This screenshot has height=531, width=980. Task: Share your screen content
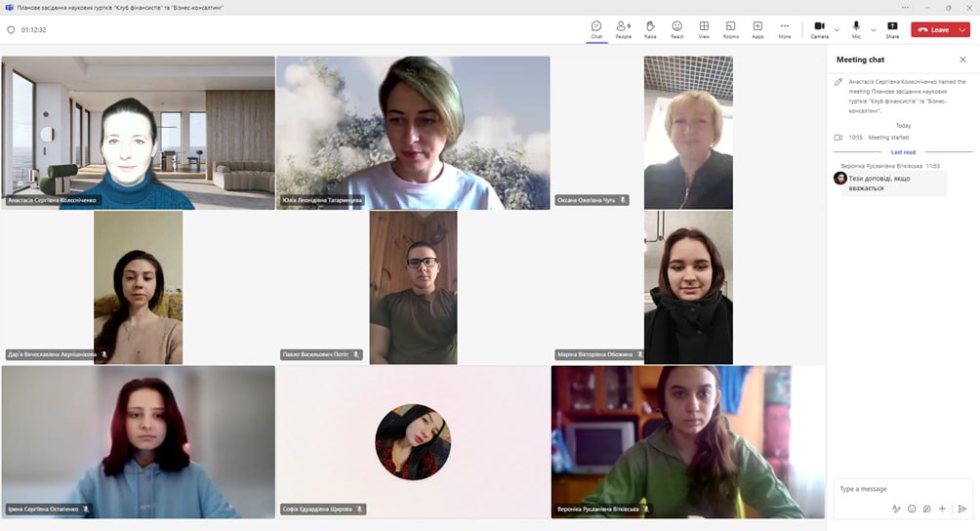pyautogui.click(x=892, y=29)
